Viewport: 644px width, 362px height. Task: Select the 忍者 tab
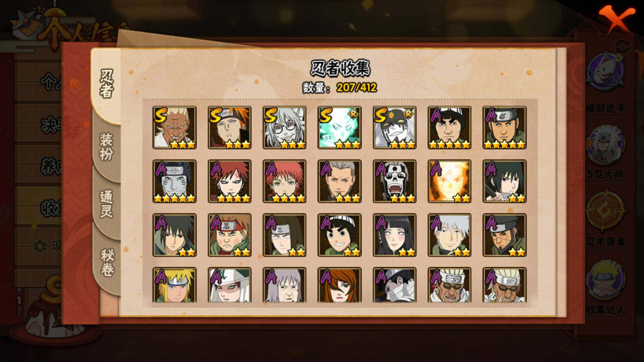(x=106, y=84)
